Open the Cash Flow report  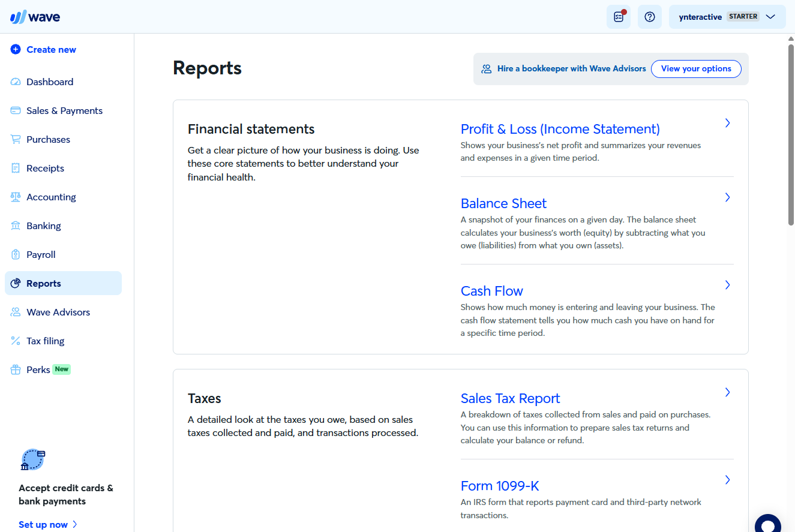coord(492,291)
